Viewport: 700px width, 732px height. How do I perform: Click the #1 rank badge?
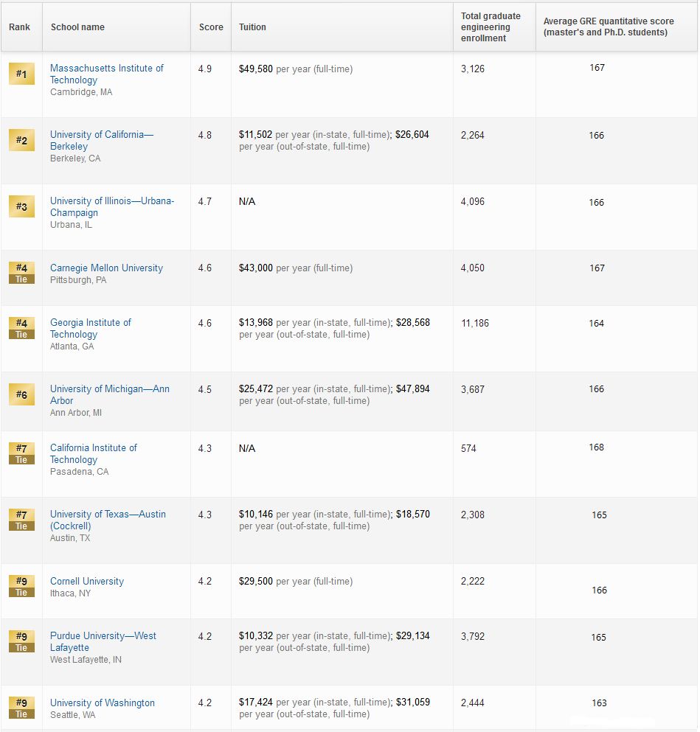21,74
